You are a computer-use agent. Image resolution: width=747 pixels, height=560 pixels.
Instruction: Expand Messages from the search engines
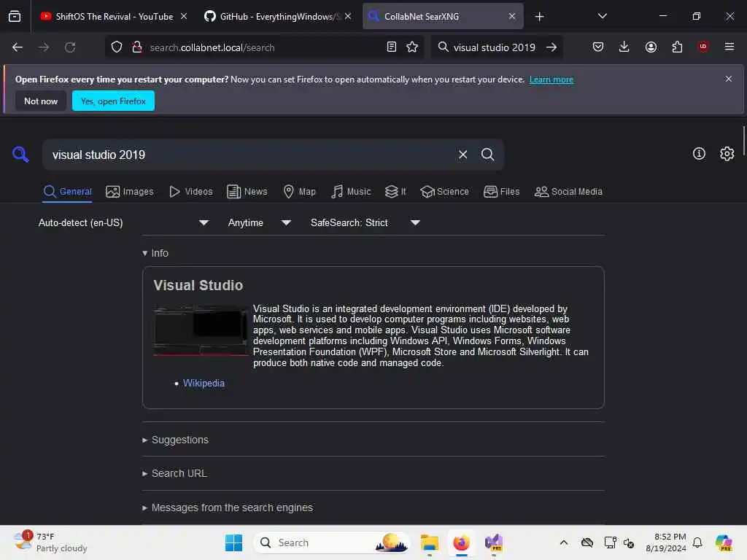click(x=228, y=507)
